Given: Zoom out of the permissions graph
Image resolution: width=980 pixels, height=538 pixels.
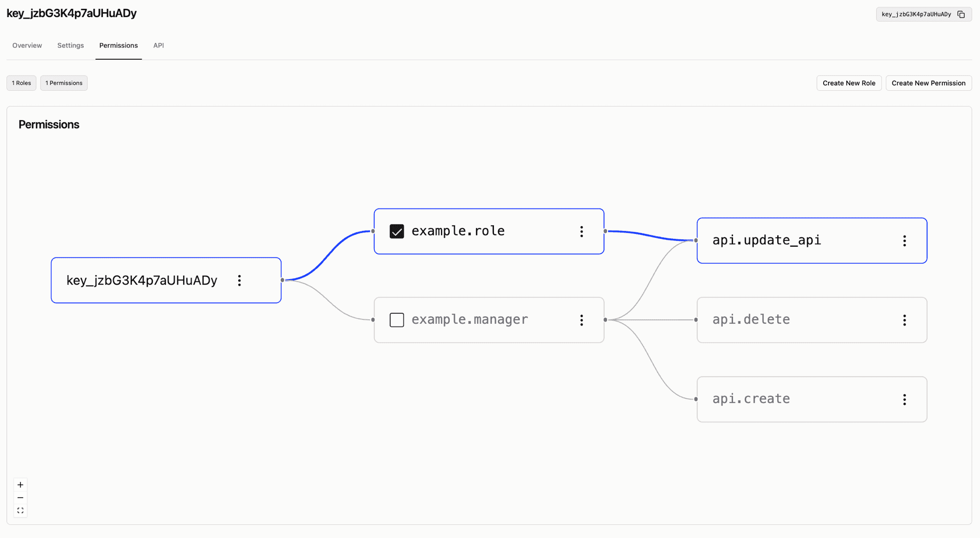Looking at the screenshot, I should (x=20, y=497).
